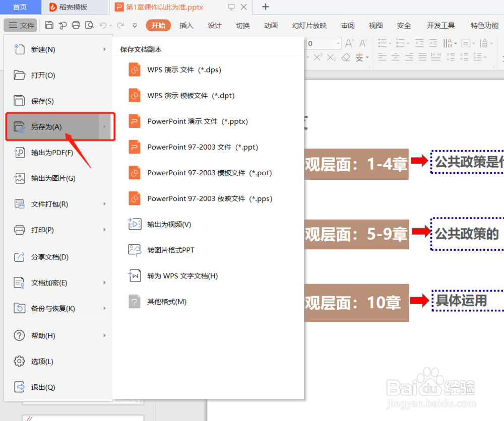The height and width of the screenshot is (421, 504).
Task: Open quick access toolbar customize dropdown
Action: click(135, 25)
